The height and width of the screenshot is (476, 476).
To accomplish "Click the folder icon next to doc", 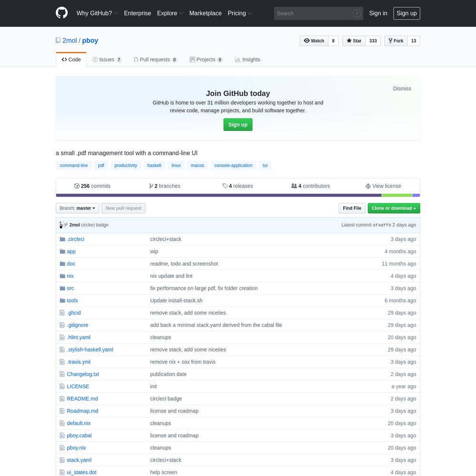I will pos(62,264).
